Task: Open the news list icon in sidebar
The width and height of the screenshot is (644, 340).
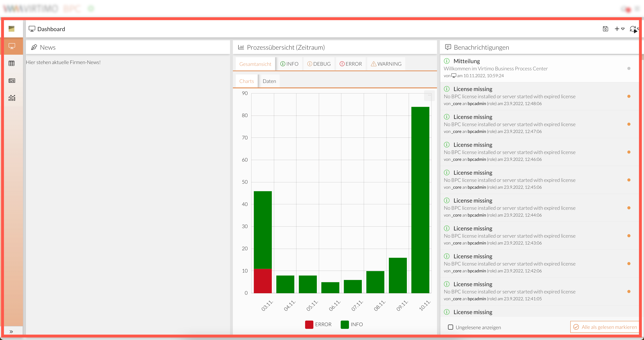Action: 12,81
